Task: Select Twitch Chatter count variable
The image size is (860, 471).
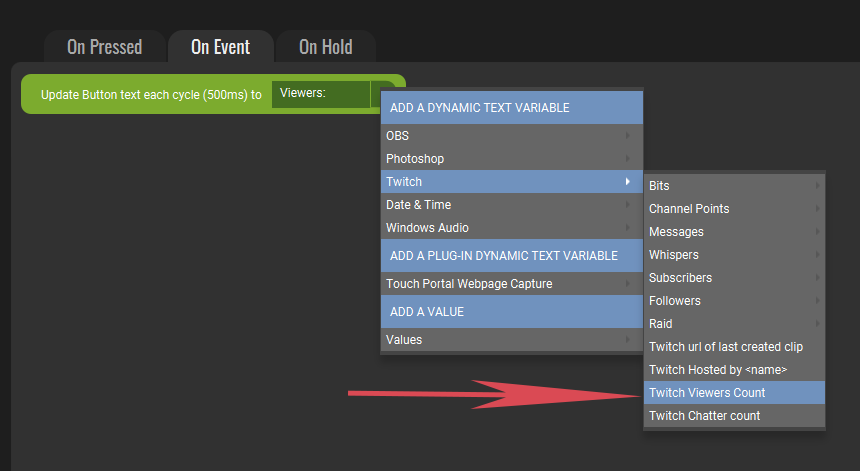Action: [x=734, y=416]
